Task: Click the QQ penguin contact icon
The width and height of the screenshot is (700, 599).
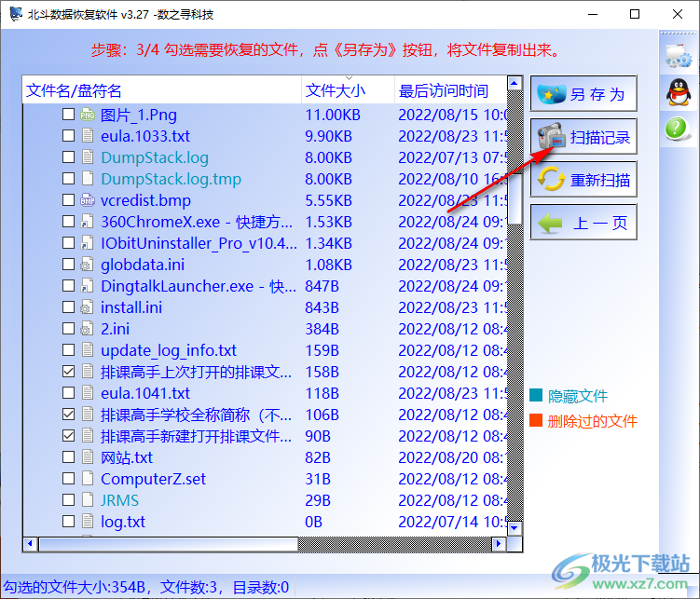Action: pos(679,92)
